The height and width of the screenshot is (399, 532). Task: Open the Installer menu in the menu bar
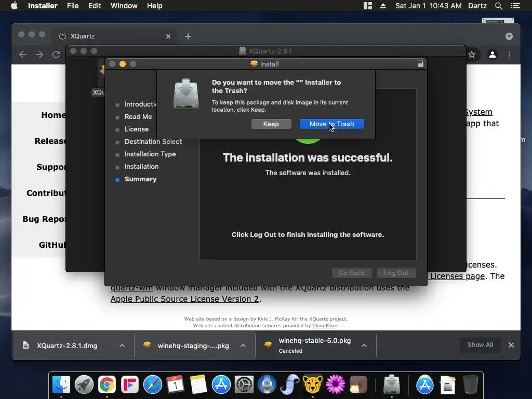pos(43,6)
